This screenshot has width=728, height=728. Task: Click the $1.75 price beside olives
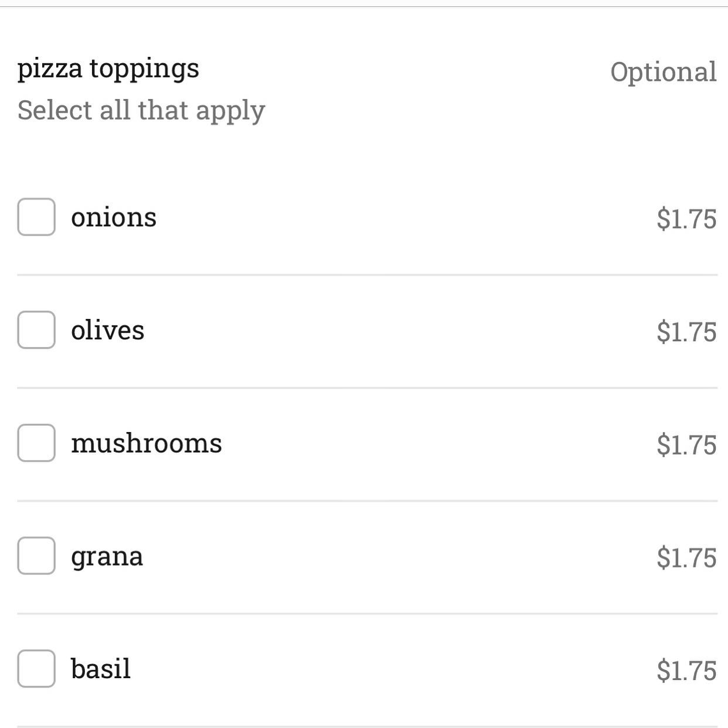coord(686,332)
